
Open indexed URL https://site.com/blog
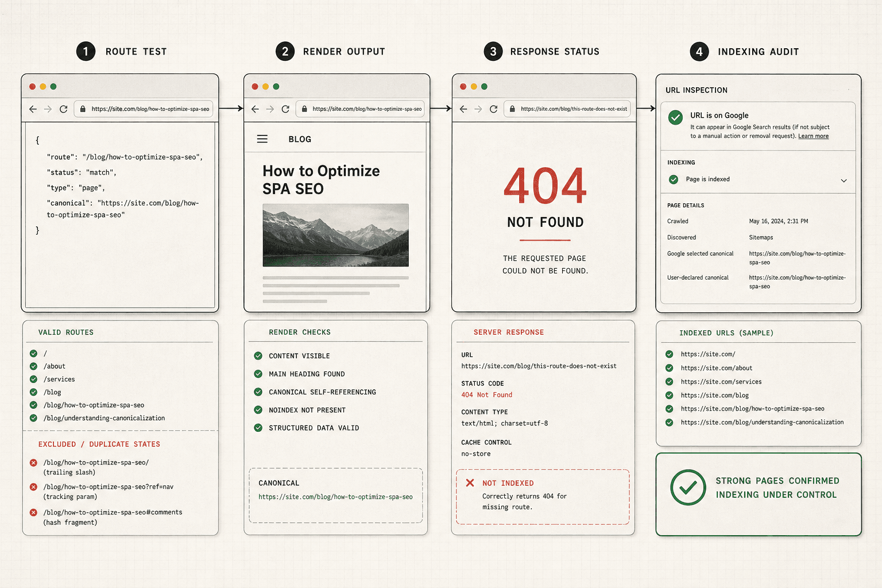[x=715, y=396]
